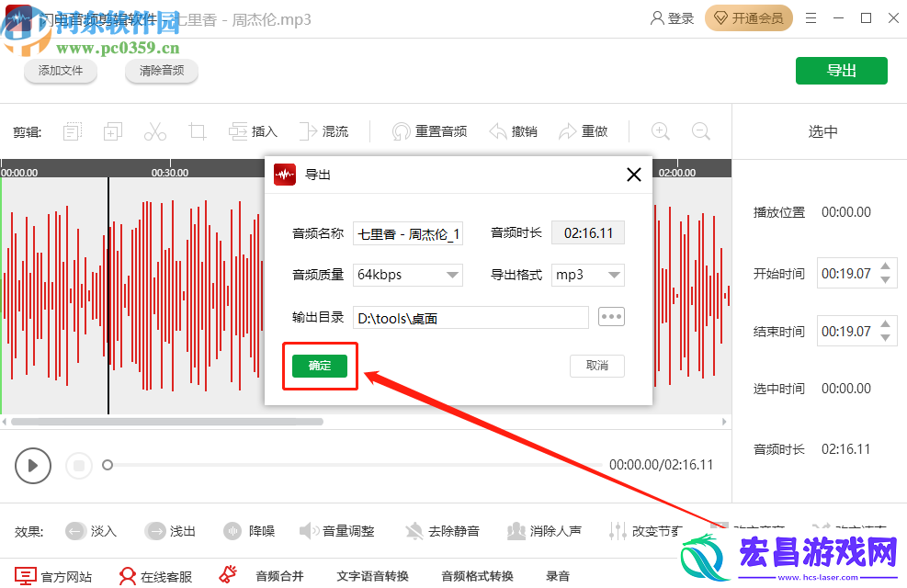Apply the 去除静音 remove silence effect
Image resolution: width=907 pixels, height=588 pixels.
(x=443, y=531)
